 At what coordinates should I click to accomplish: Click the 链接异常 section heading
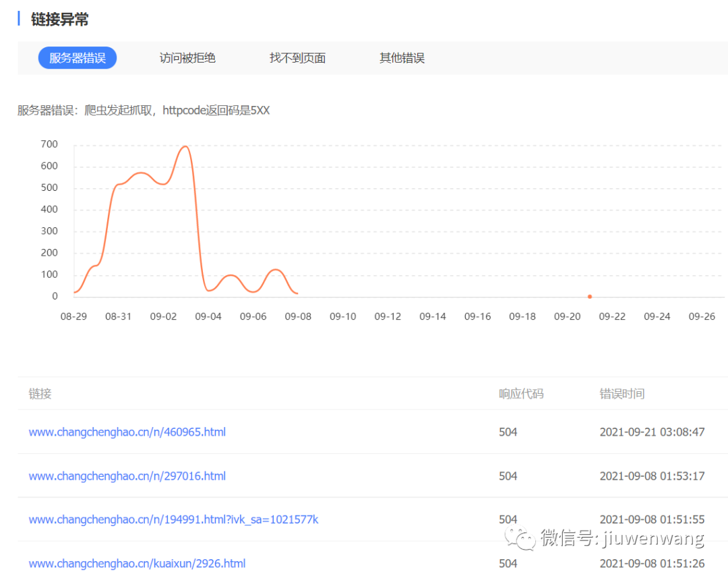coord(59,20)
